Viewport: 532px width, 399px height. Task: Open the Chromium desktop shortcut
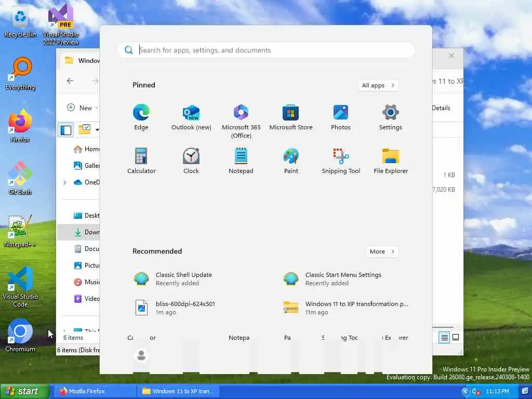coord(20,336)
